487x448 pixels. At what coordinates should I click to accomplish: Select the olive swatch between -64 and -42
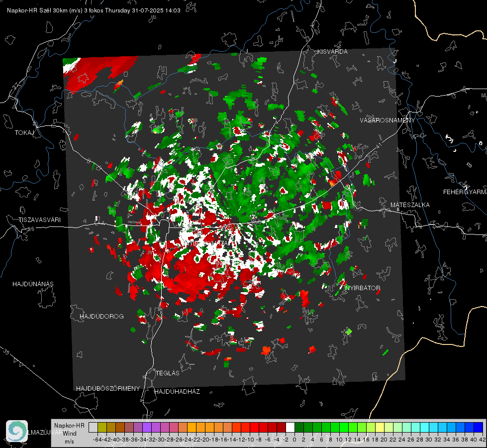click(102, 427)
